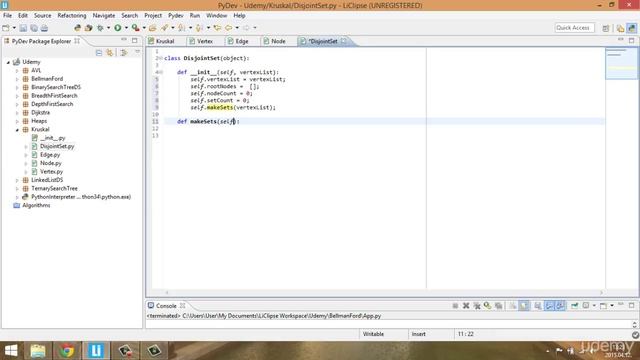Open the Windows Start button
Screen dimensions: 640x360
pyautogui.click(x=11, y=351)
